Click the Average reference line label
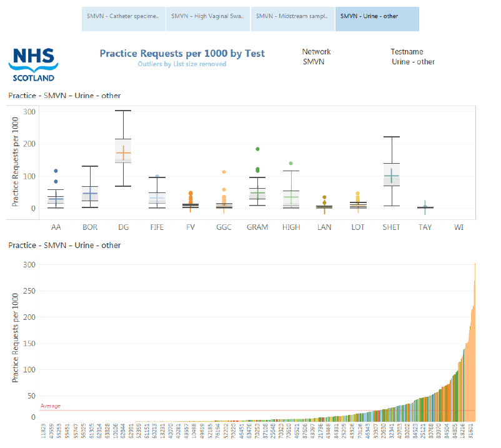501x448 pixels. pos(51,406)
